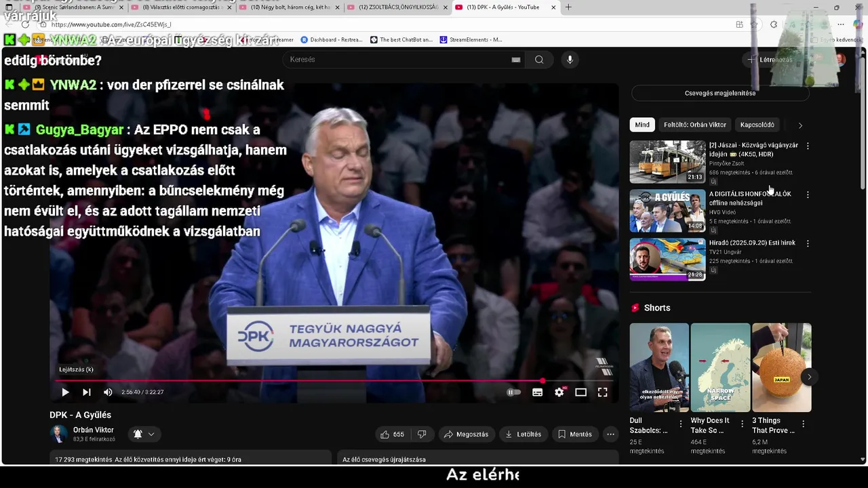The image size is (868, 488).
Task: Enter fullscreen mode
Action: tap(602, 392)
